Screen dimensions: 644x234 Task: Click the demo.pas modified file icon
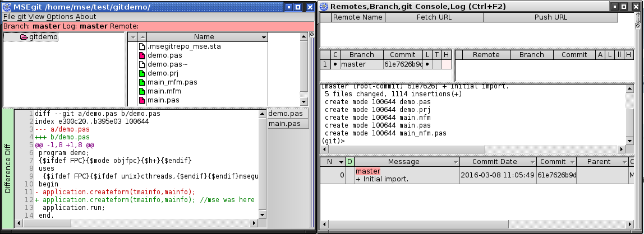pos(142,55)
